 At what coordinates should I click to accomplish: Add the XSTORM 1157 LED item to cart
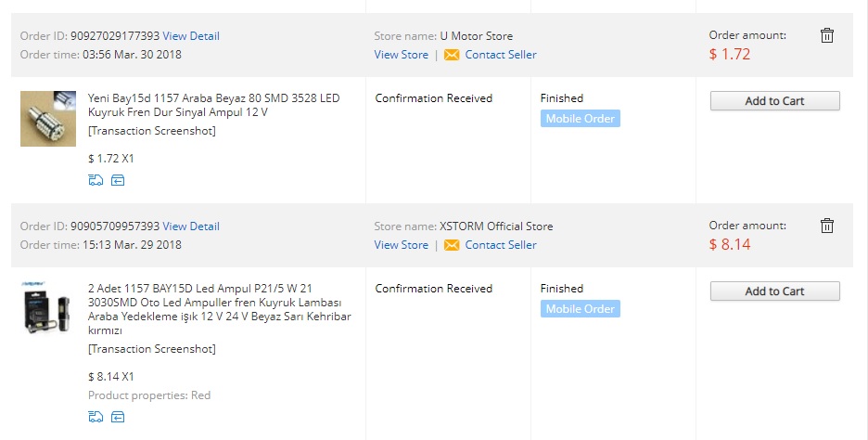774,291
